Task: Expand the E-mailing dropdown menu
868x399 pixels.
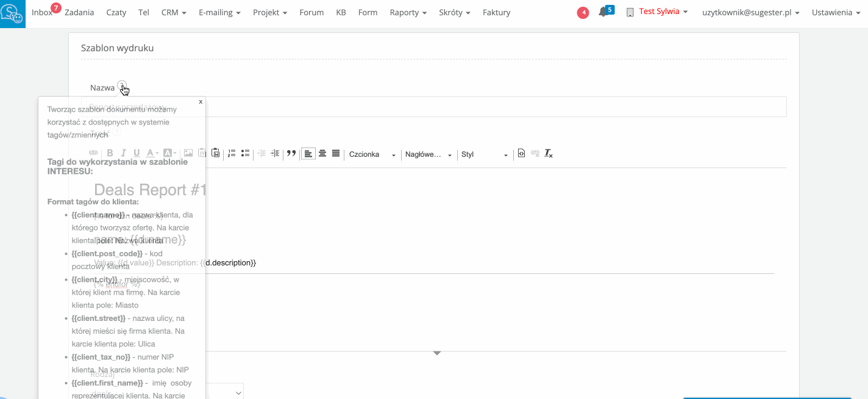Action: click(219, 12)
